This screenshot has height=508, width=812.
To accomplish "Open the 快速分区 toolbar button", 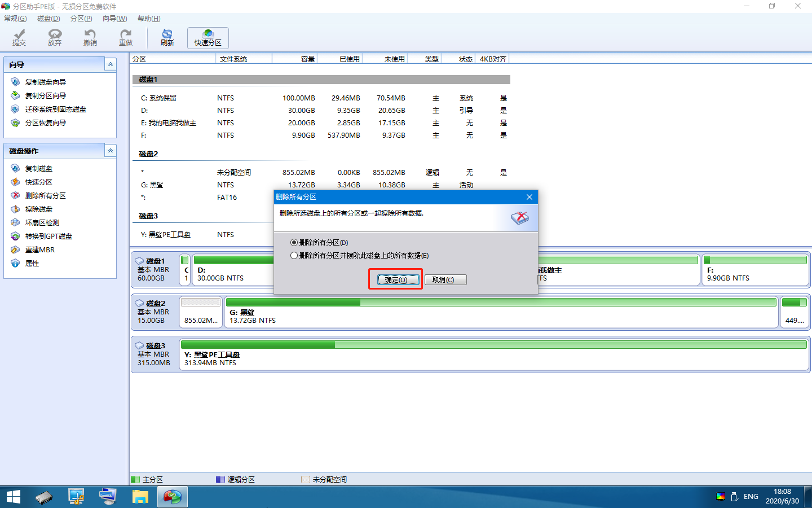I will coord(208,38).
